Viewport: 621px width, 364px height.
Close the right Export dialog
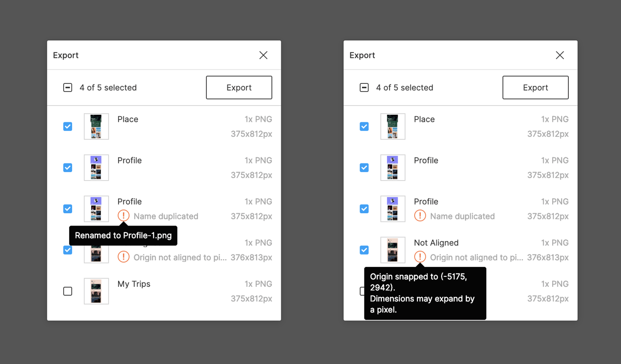click(560, 55)
